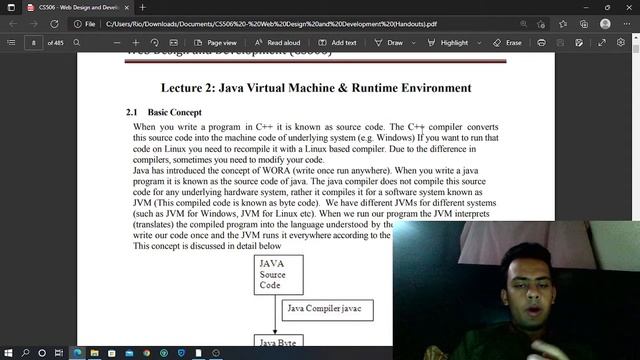640x360 pixels.
Task: Open File Explorer from taskbar
Action: click(95, 353)
